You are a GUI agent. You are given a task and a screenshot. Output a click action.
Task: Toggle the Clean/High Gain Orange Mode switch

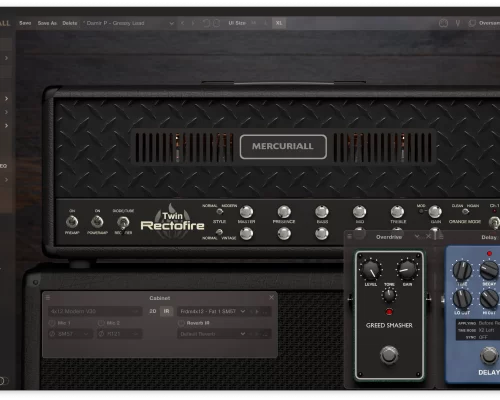pyautogui.click(x=465, y=211)
